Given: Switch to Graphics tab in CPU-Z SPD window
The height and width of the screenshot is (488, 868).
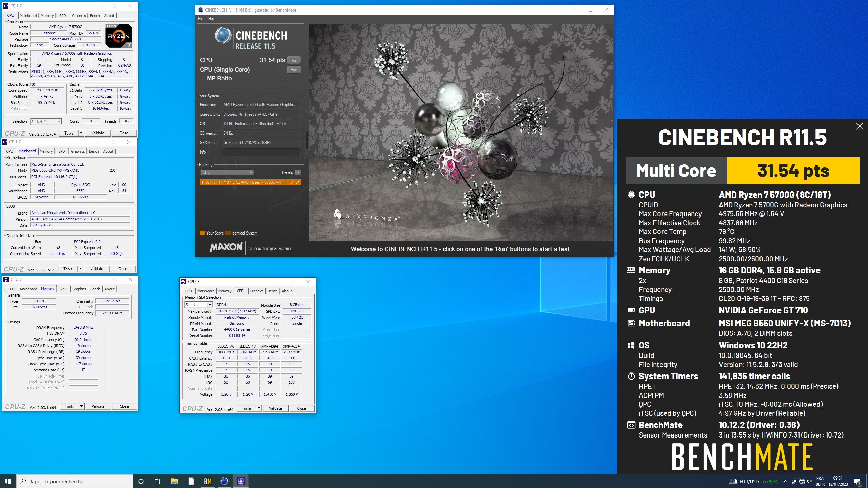Looking at the screenshot, I should click(x=256, y=291).
